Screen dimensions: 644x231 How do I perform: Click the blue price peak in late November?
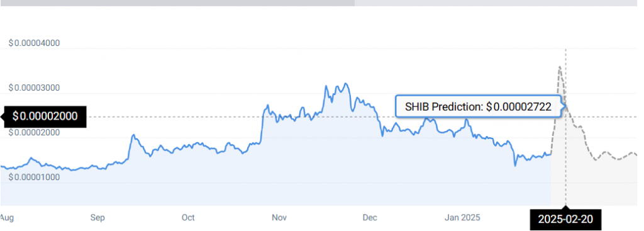346,84
